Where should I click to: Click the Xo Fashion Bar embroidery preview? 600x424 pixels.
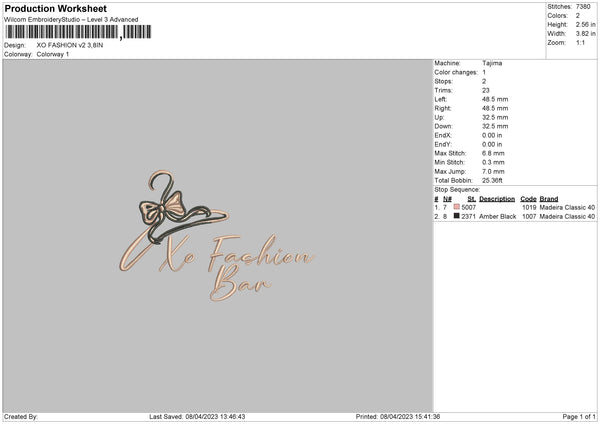217,235
